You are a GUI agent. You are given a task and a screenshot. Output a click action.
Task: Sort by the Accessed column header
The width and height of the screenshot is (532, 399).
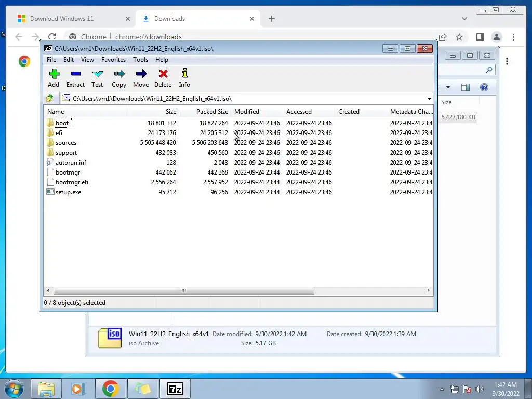[x=309, y=112]
